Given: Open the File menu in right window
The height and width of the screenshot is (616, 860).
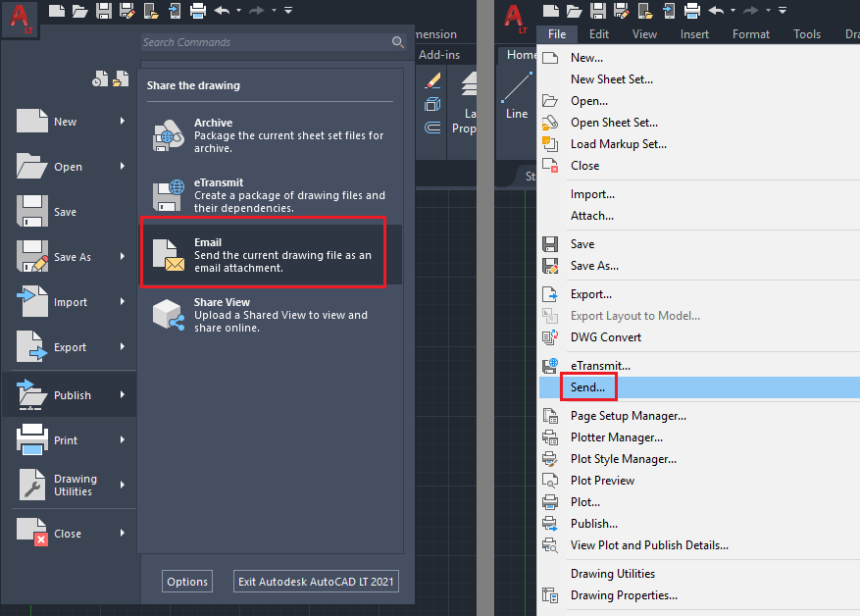Looking at the screenshot, I should tap(557, 34).
